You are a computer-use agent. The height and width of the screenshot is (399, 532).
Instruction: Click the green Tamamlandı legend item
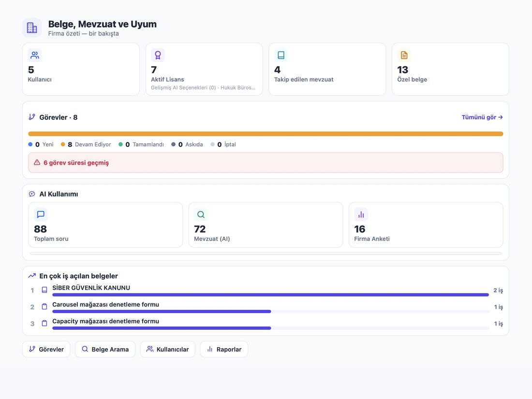tap(141, 144)
